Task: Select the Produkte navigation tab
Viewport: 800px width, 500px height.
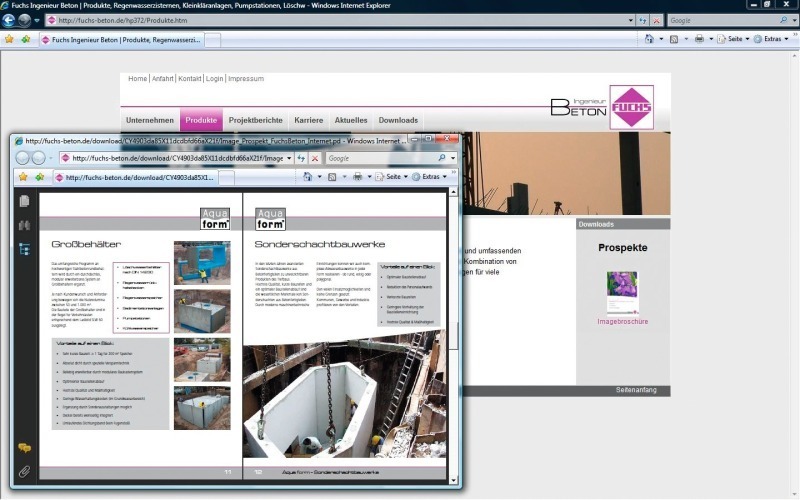Action: (201, 120)
